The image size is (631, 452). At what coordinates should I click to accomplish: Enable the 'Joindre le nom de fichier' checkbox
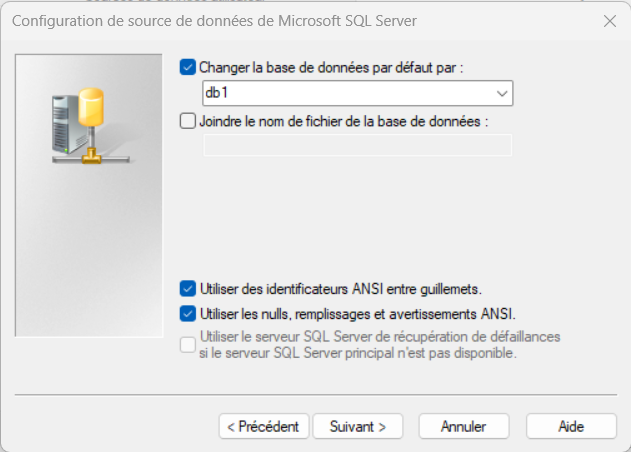(x=188, y=122)
